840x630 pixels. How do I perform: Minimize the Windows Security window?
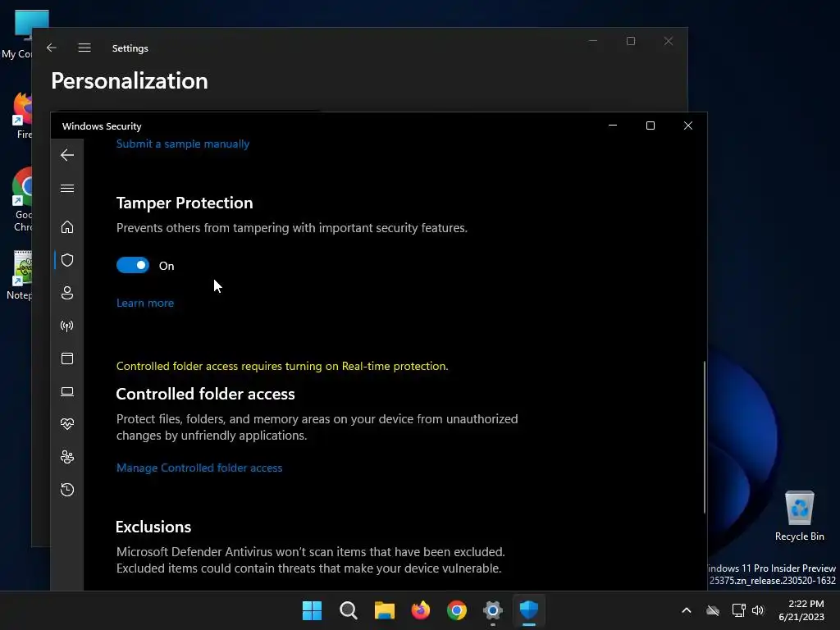tap(613, 126)
